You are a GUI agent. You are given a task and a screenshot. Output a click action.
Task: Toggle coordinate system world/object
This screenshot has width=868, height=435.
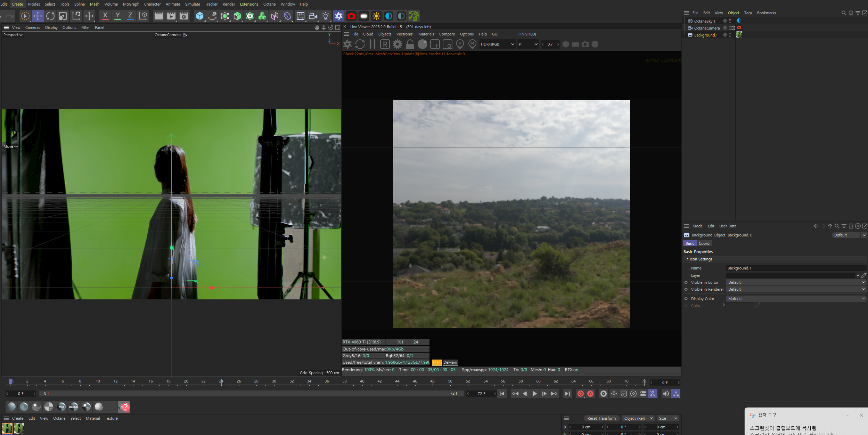(143, 16)
